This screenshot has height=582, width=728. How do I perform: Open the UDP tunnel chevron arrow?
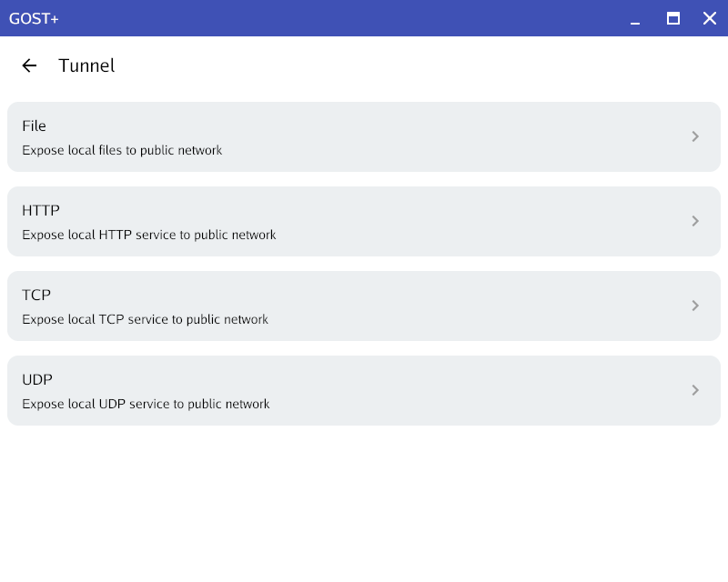tap(695, 390)
